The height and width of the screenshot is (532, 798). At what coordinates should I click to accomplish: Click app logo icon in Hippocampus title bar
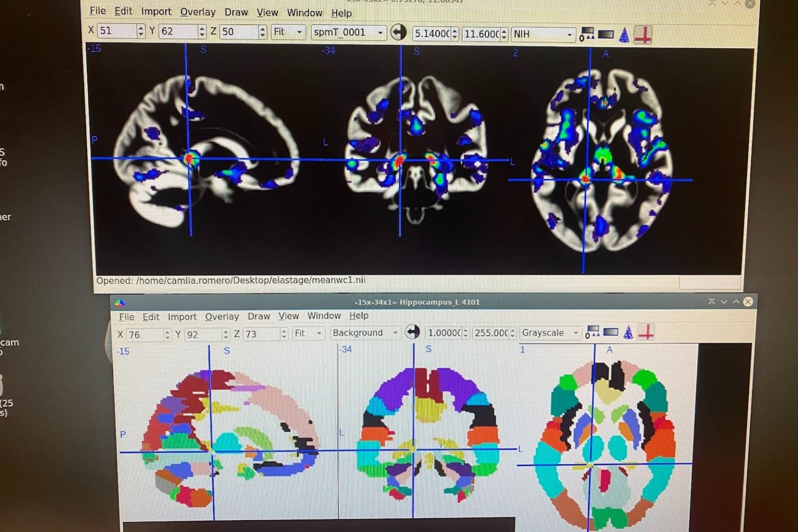(x=120, y=303)
